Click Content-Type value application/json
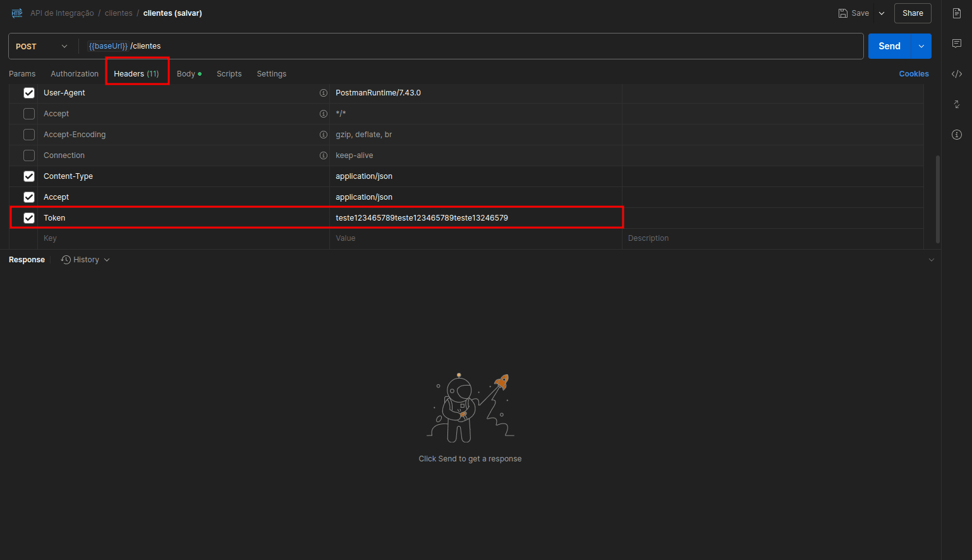This screenshot has height=560, width=972. tap(476, 176)
